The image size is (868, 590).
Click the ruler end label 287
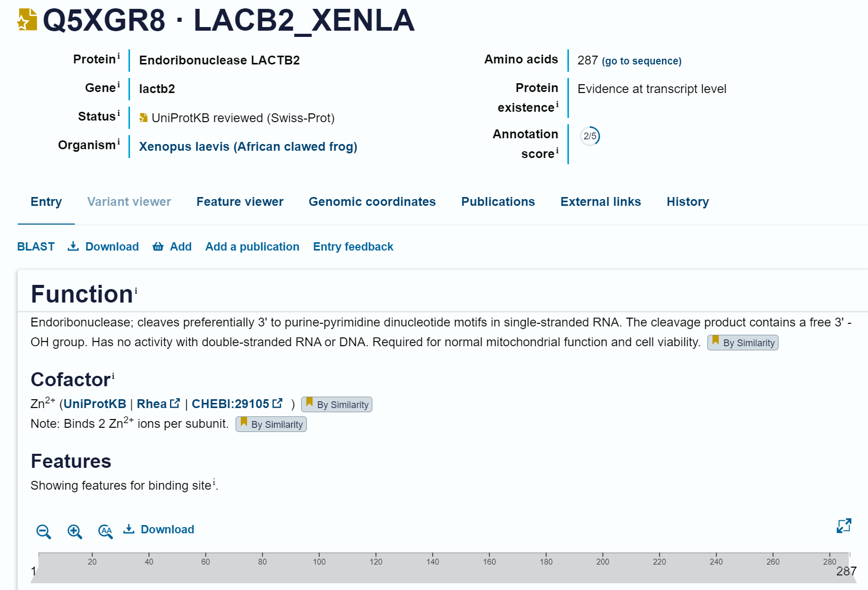[846, 571]
